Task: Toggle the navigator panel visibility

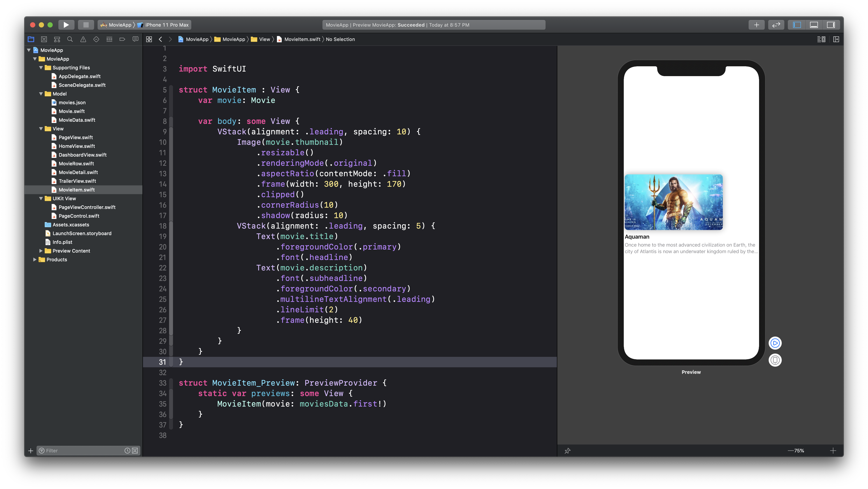Action: coord(797,25)
